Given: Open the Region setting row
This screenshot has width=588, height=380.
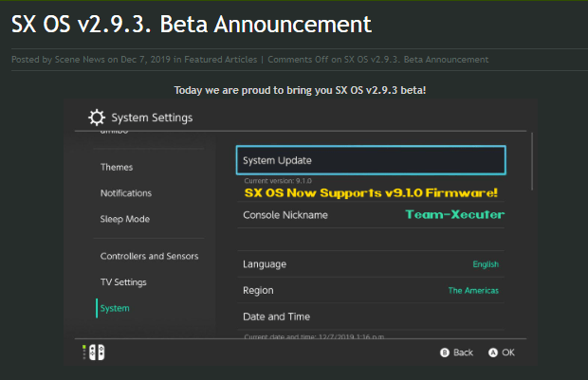Looking at the screenshot, I should 371,290.
